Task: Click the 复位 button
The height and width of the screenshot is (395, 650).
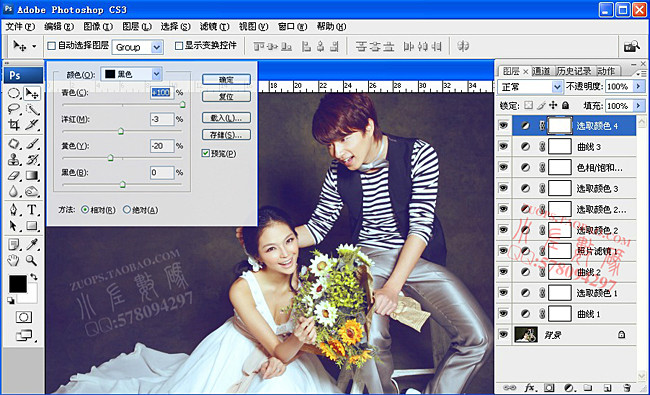Action: [226, 97]
